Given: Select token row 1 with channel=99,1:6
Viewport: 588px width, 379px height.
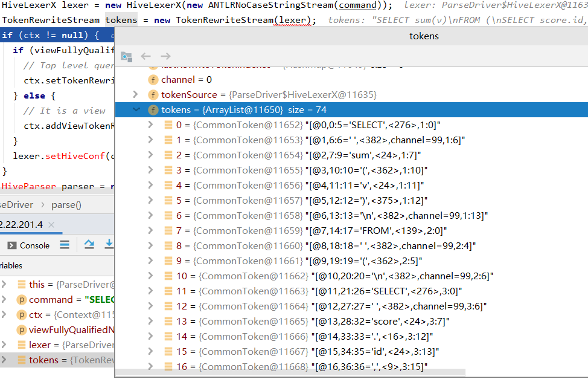Looking at the screenshot, I should click(x=351, y=140).
